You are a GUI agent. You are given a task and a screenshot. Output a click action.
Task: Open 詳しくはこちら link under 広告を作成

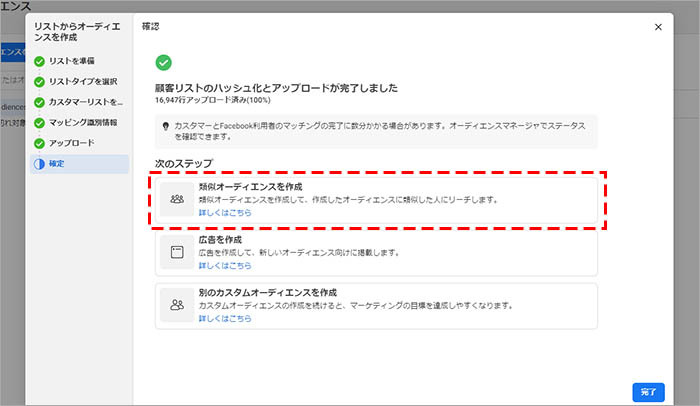(223, 266)
